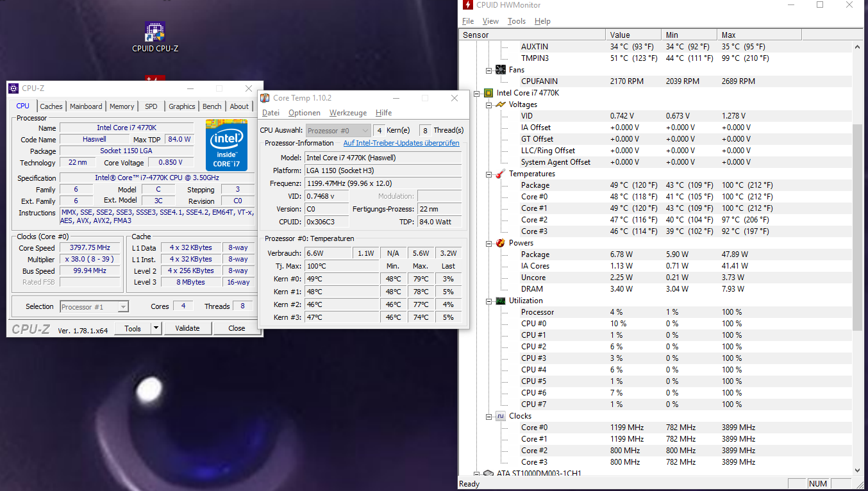Viewport: 868px width, 491px height.
Task: Click the fan icon beside Fans in HWMonitor
Action: [501, 70]
